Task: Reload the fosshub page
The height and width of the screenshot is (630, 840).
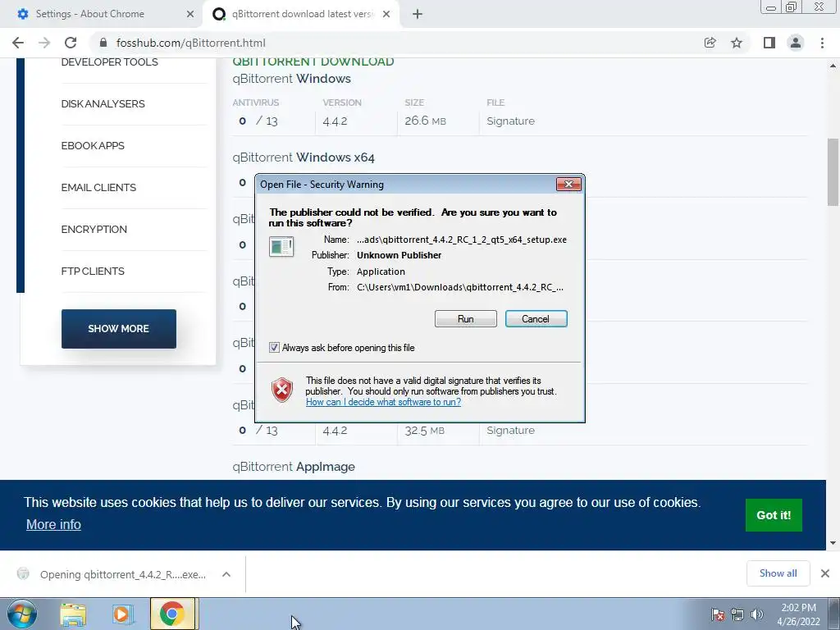Action: coord(71,43)
